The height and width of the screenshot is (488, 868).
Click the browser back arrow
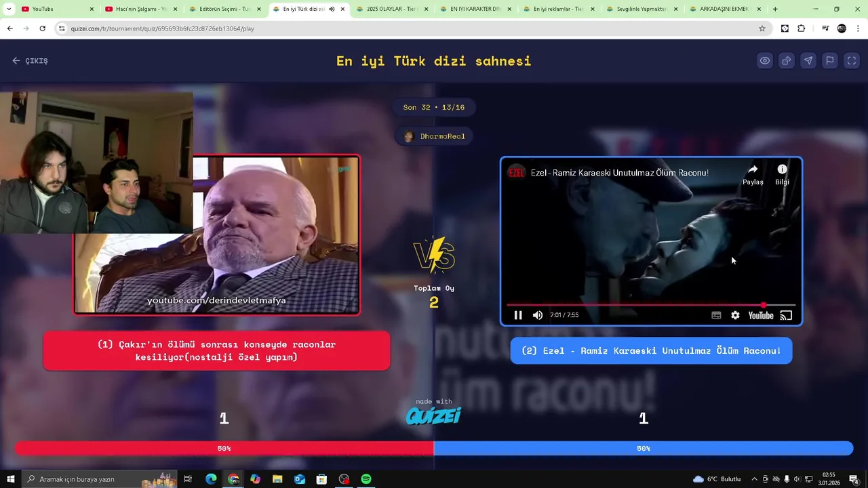coord(9,28)
